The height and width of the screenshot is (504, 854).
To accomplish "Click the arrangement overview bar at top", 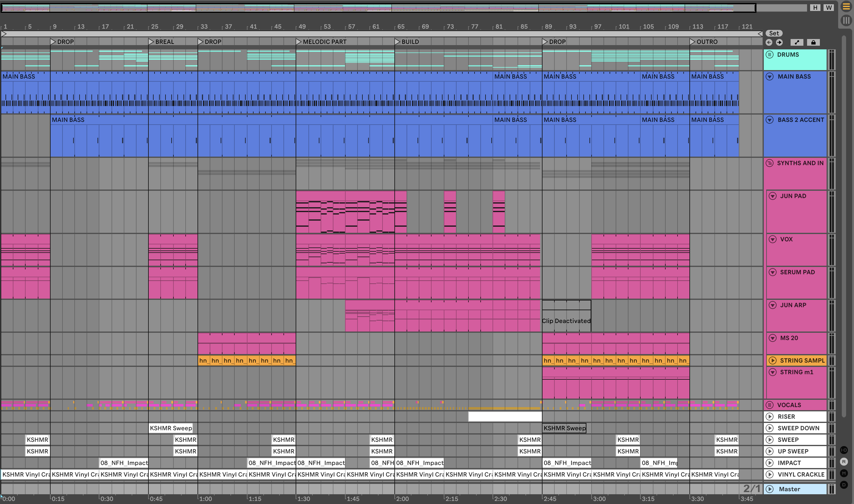I will [374, 8].
